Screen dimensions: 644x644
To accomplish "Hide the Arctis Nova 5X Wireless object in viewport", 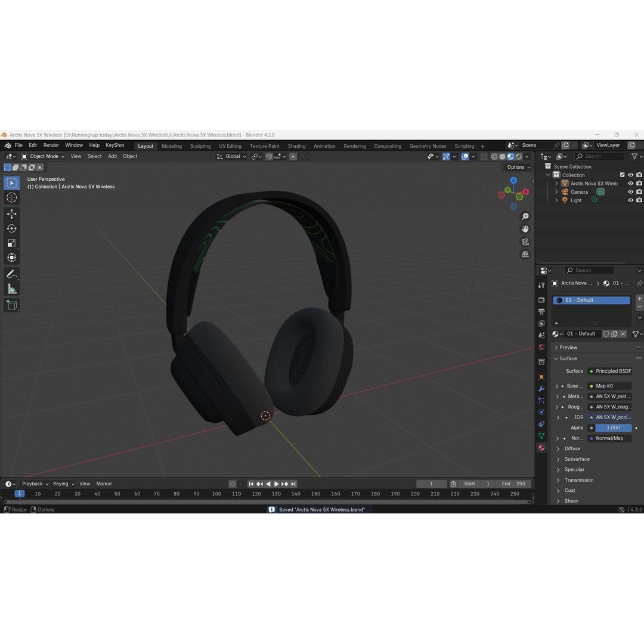I will click(x=630, y=184).
